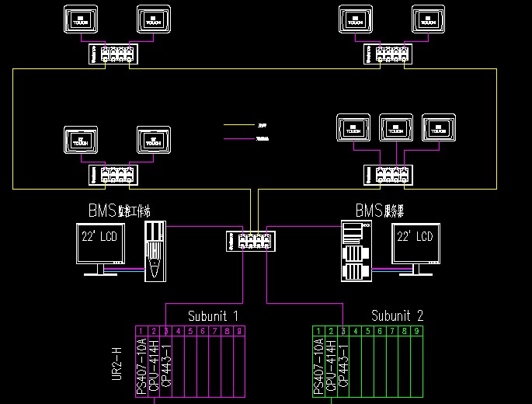
Task: Click the PS407-10A module in the magenta rack
Action: tap(141, 366)
